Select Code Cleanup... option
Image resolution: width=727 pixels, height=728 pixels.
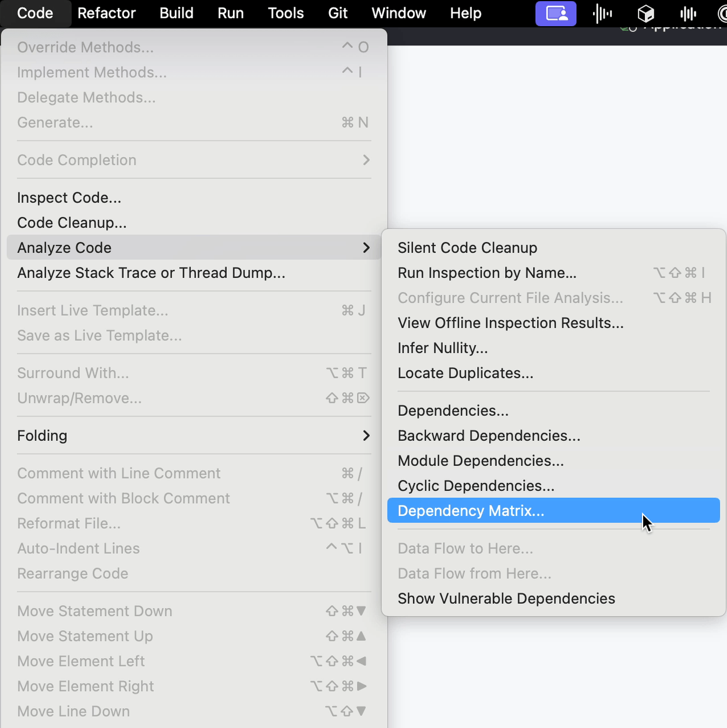[x=72, y=223]
